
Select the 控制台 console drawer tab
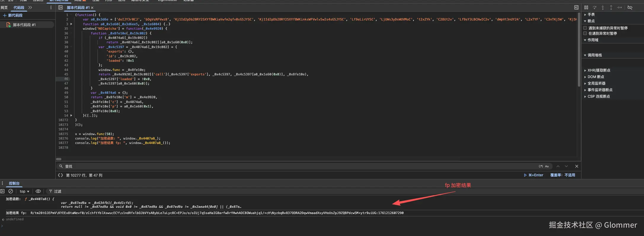14,183
